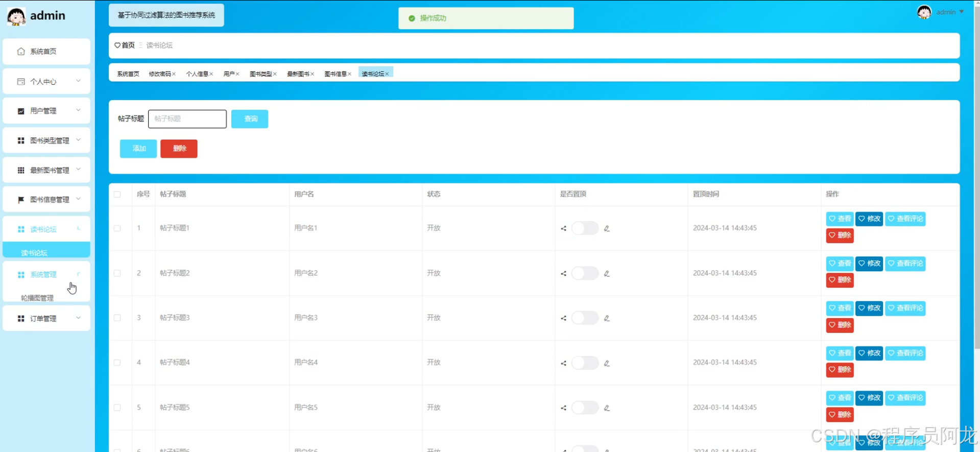Close the 读书论坛 tab
980x452 pixels.
tap(387, 74)
